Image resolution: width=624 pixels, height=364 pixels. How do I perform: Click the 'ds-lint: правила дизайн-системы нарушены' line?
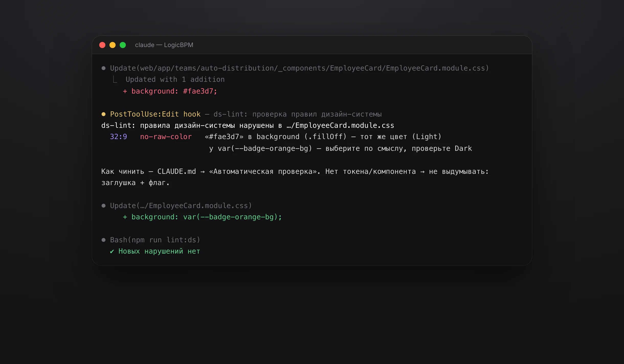pos(248,126)
